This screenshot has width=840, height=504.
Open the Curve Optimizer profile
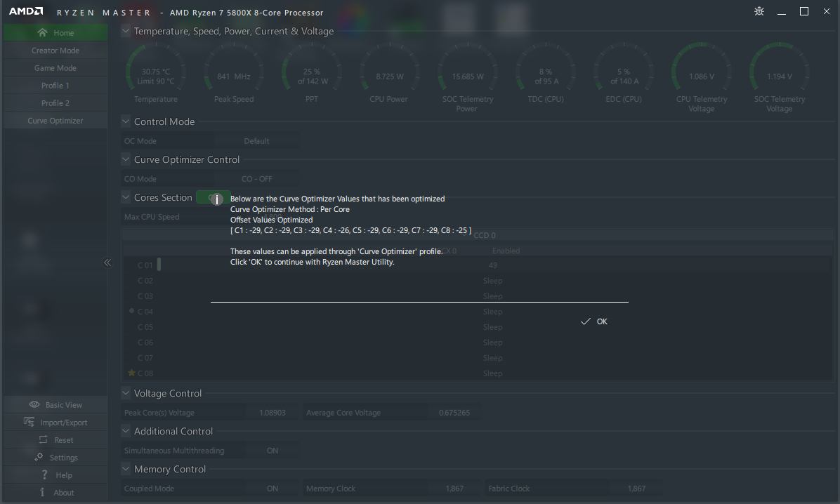(55, 121)
